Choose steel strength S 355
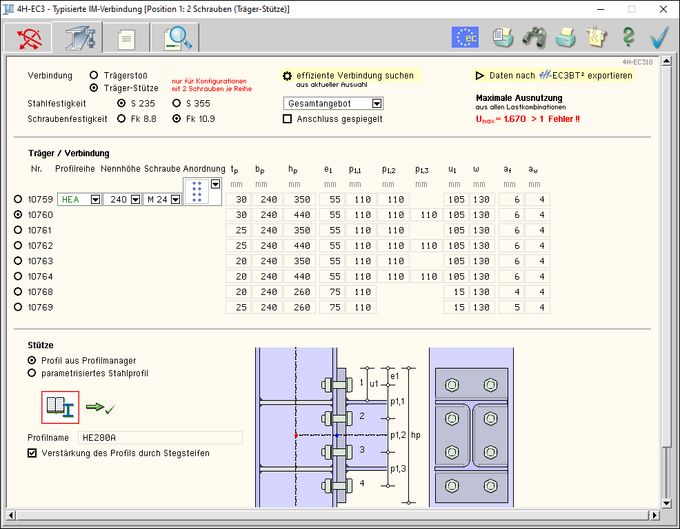680x529 pixels. tap(177, 103)
